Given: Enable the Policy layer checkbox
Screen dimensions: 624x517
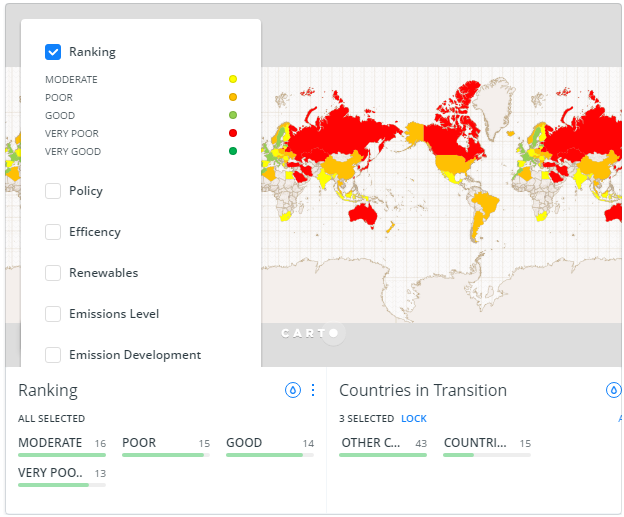Looking at the screenshot, I should pos(53,191).
